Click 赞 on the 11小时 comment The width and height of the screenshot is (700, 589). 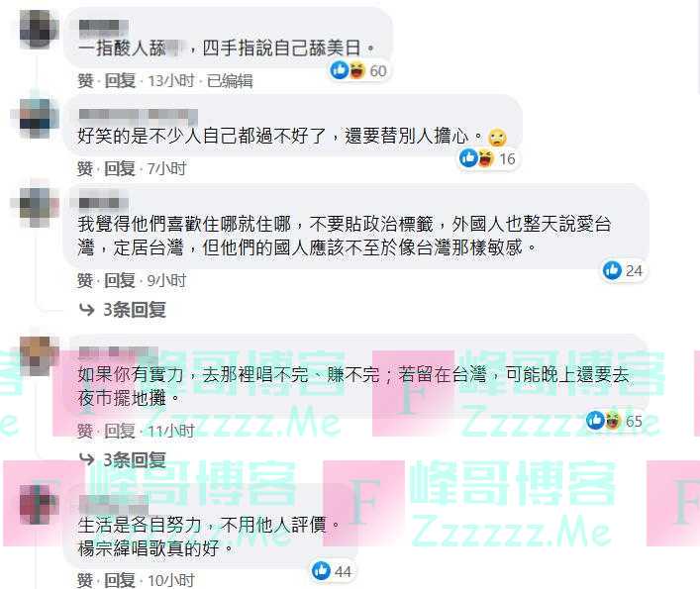pyautogui.click(x=85, y=431)
